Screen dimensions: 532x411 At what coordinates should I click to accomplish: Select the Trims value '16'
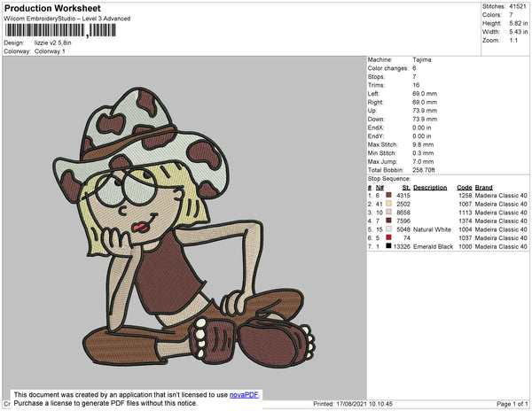pos(416,85)
